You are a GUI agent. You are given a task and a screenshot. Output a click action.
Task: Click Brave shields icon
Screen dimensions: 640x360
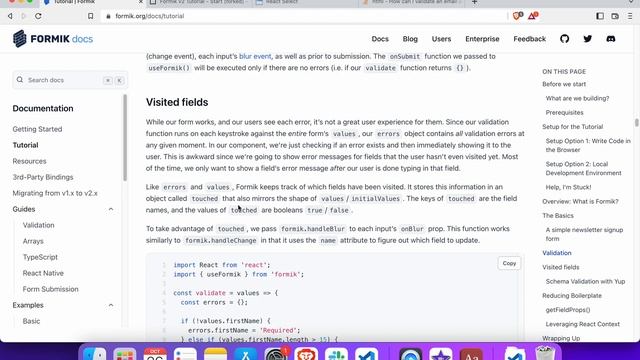518,16
